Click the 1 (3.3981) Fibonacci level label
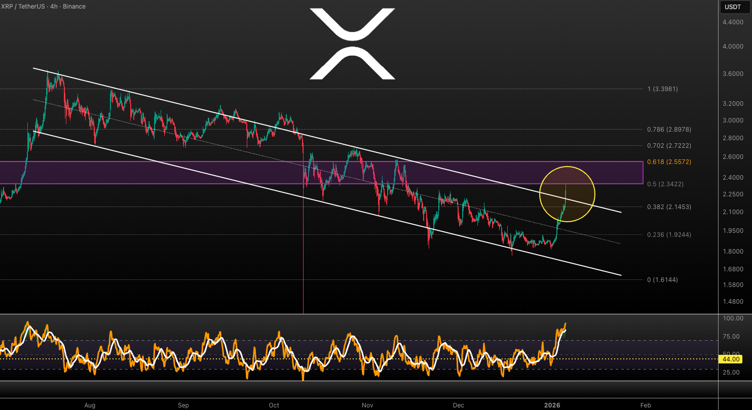 pos(662,89)
